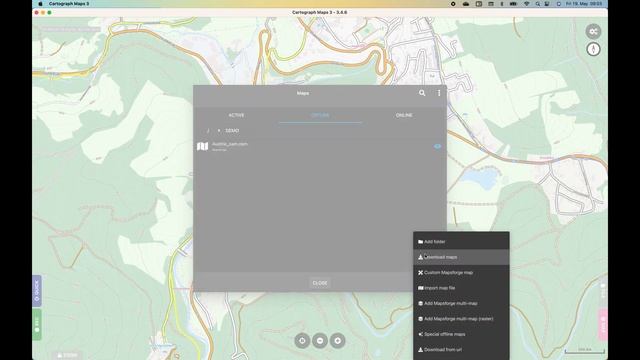Choose Add folder from the menu
Screen dimensions: 640x360
pyautogui.click(x=461, y=242)
